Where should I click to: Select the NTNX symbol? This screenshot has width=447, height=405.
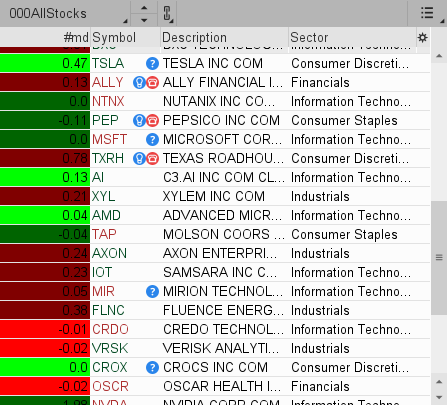point(108,101)
